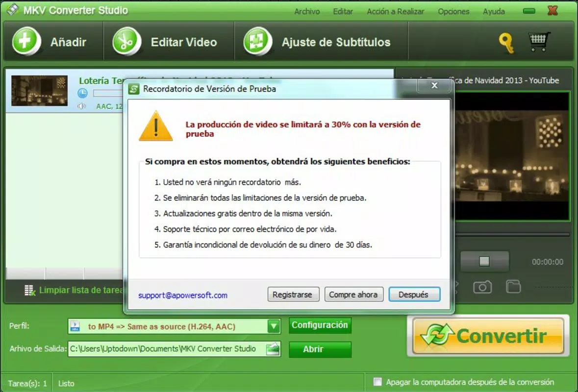Click the 00:00:00 playback time display
The image size is (578, 392).
click(548, 262)
